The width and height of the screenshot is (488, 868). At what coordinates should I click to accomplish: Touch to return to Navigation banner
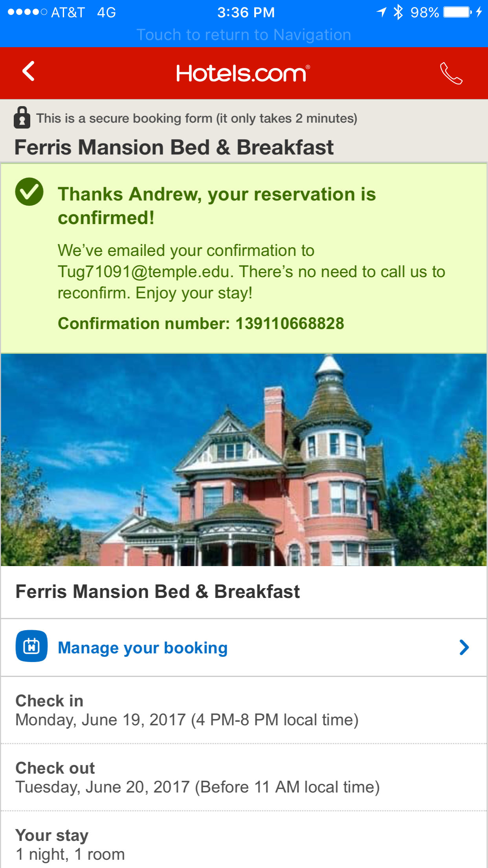click(x=244, y=35)
